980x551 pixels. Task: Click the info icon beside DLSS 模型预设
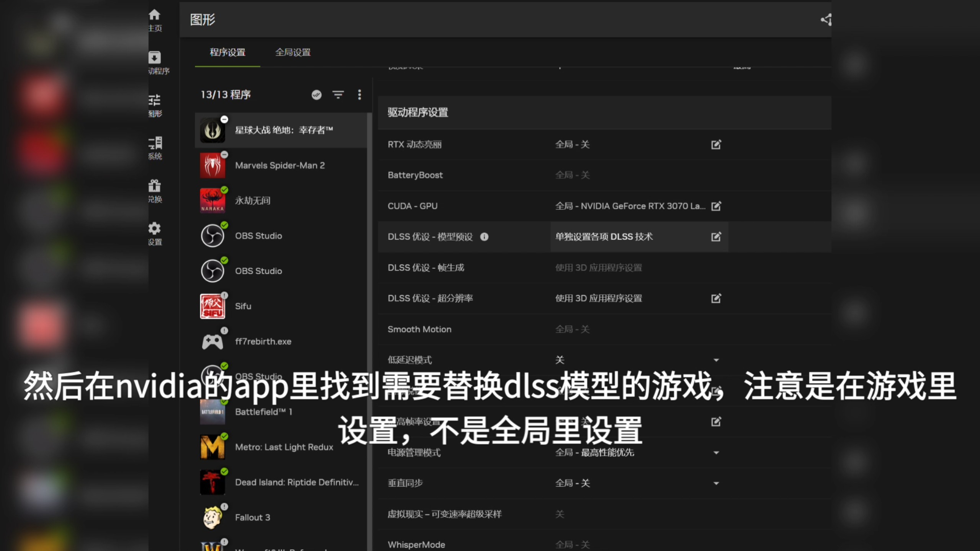click(484, 237)
